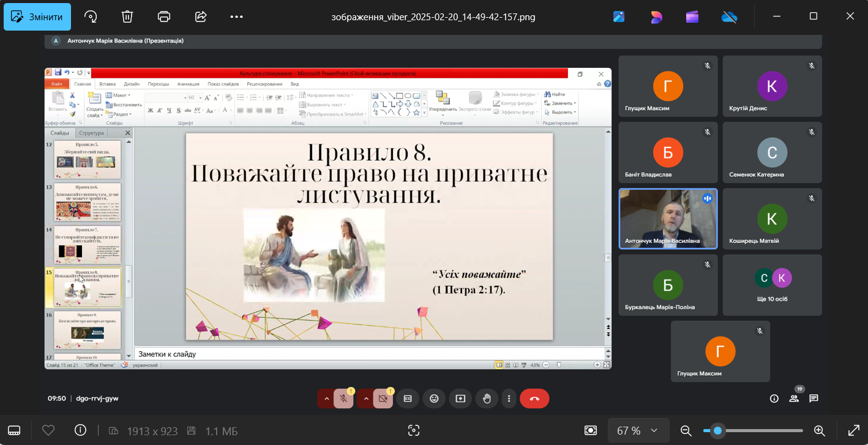This screenshot has height=445, width=868.
Task: Select the Крутій Денис participant tile
Action: (x=773, y=86)
